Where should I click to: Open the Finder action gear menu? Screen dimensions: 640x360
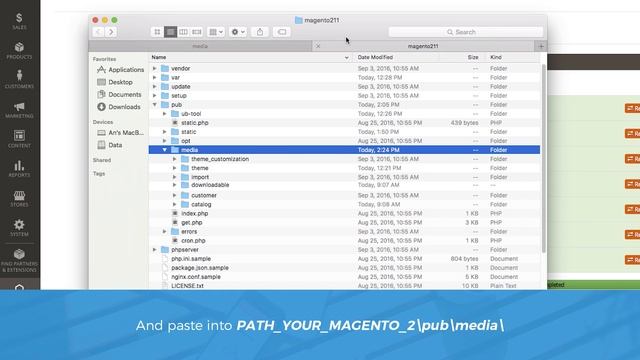click(x=238, y=32)
